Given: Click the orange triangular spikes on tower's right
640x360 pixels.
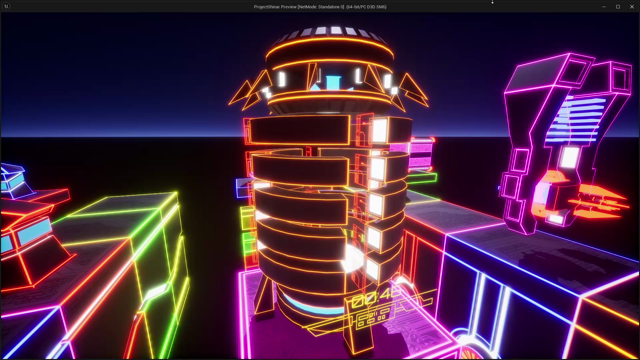Looking at the screenshot, I should pyautogui.click(x=412, y=92).
